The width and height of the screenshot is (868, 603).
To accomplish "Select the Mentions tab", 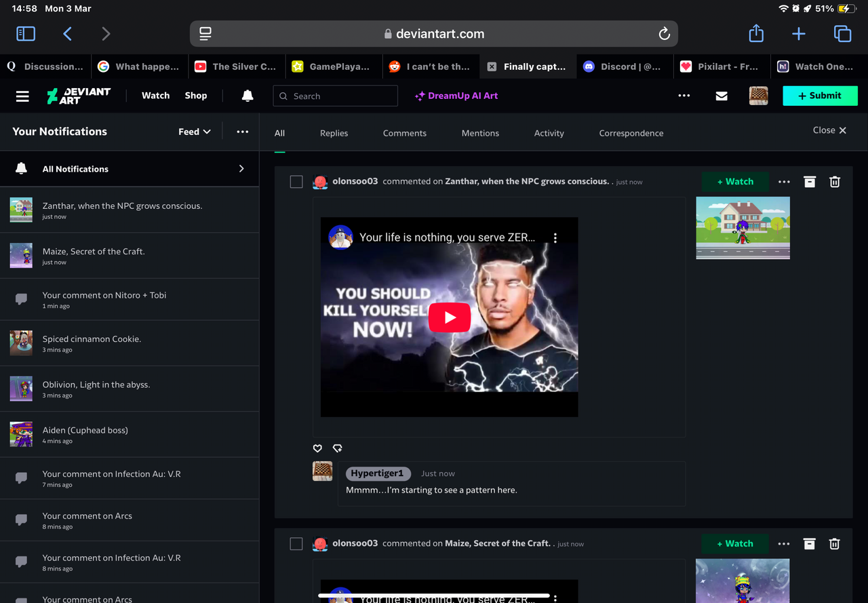I will (480, 133).
